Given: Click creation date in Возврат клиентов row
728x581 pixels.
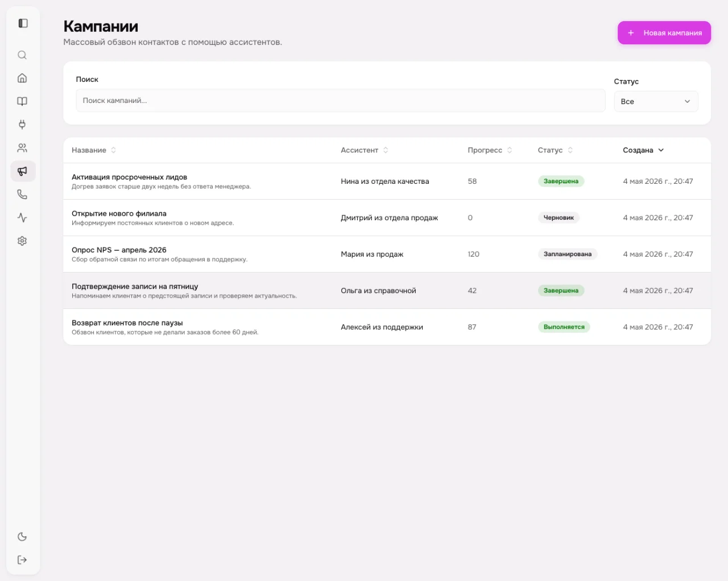Looking at the screenshot, I should (x=657, y=327).
